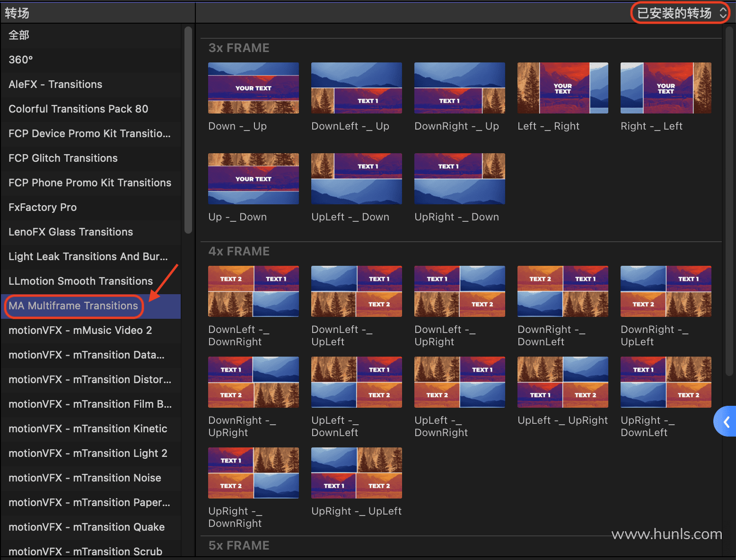Select Colorful Transitions Pack 80 category
The height and width of the screenshot is (560, 736).
click(x=78, y=109)
